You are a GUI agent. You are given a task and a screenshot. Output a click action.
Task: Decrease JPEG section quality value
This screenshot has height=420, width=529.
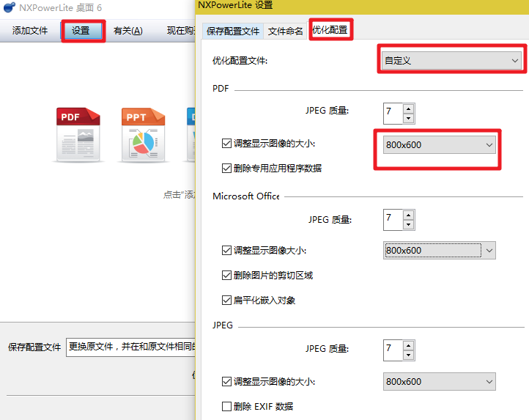pos(409,355)
